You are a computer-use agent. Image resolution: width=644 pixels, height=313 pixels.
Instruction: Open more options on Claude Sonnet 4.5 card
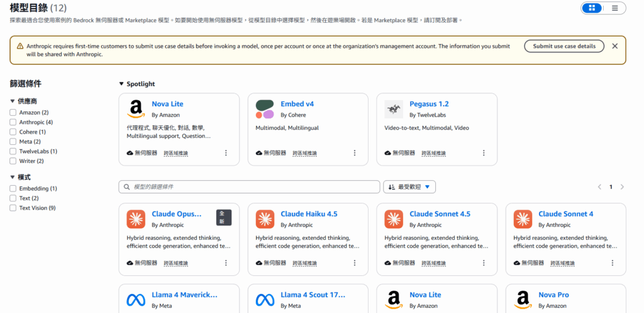(x=484, y=263)
